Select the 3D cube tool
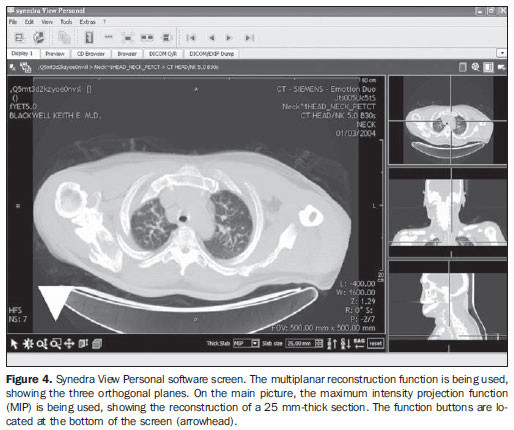514x430 pixels. [97, 344]
